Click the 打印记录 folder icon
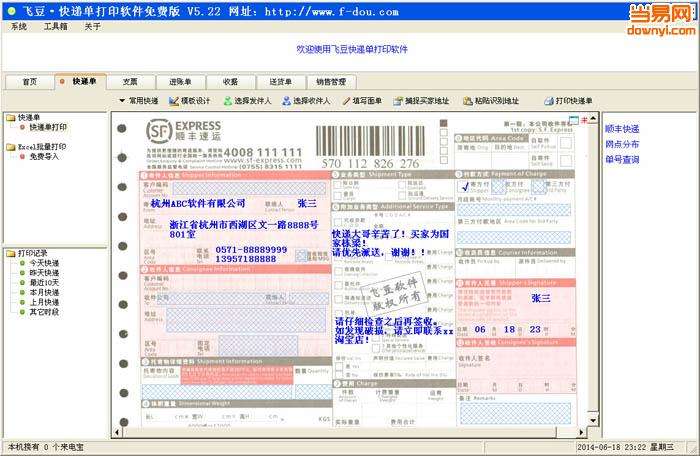Image resolution: width=700 pixels, height=456 pixels. coord(11,253)
